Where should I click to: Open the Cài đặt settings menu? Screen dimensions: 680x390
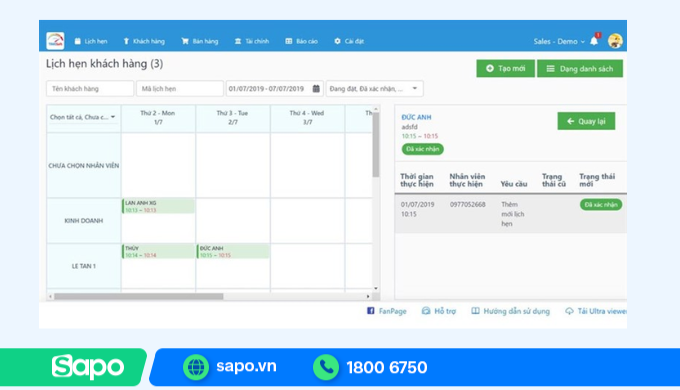[349, 41]
